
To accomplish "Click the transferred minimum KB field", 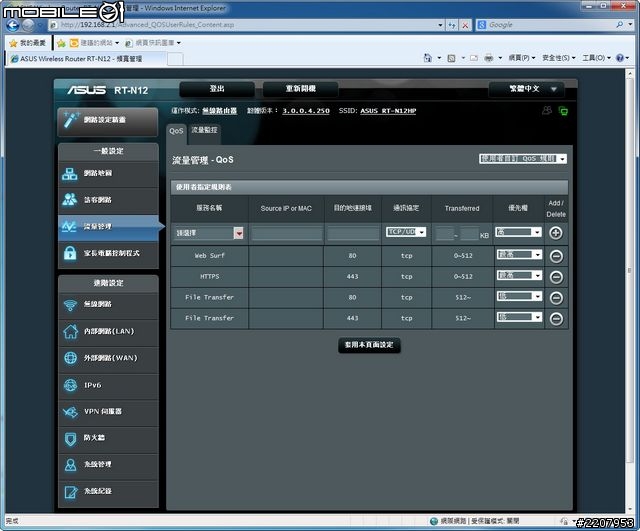I will coord(444,234).
